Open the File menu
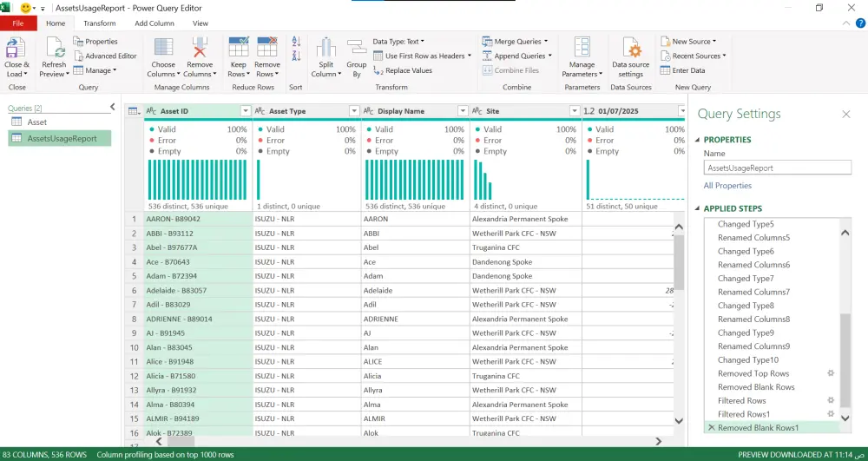The height and width of the screenshot is (461, 868). pos(18,23)
